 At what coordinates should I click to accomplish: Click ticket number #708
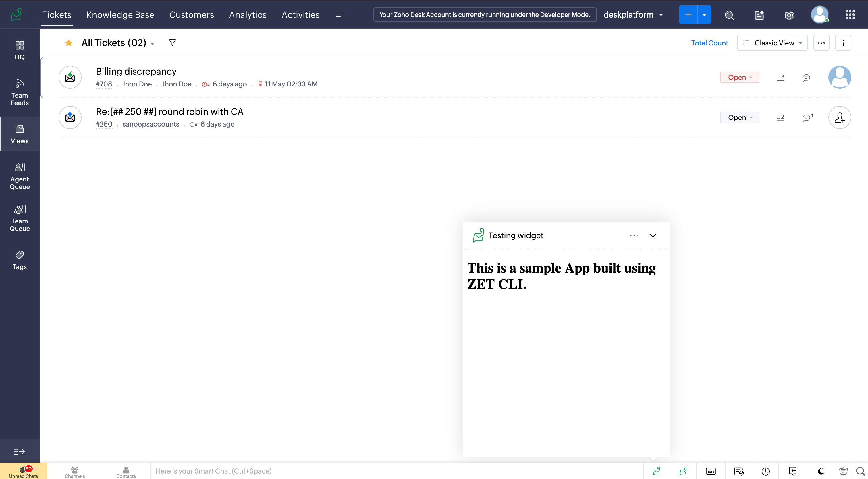[x=104, y=84]
